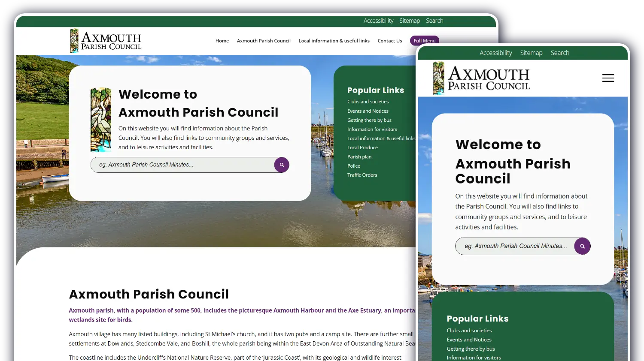
Task: Open the Accessibility page from top bar
Action: (x=378, y=21)
